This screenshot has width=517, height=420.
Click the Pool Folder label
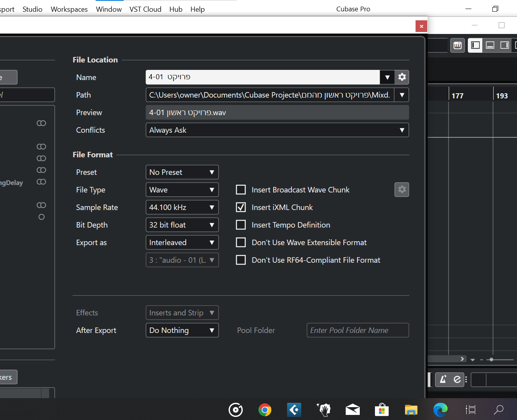[256, 330]
